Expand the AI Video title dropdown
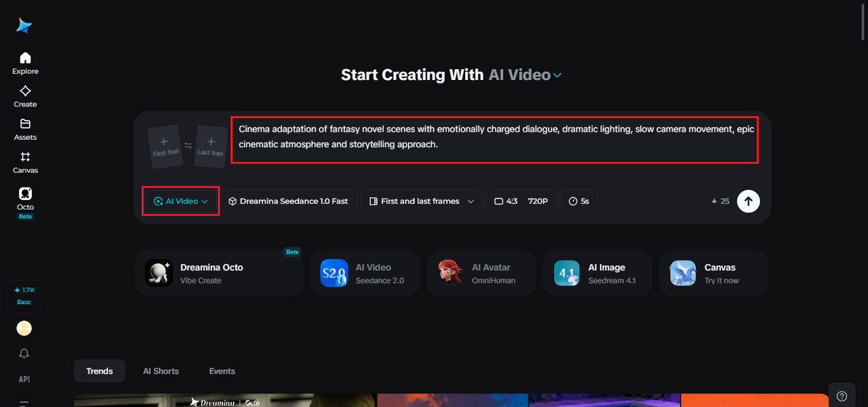The height and width of the screenshot is (407, 868). point(525,75)
